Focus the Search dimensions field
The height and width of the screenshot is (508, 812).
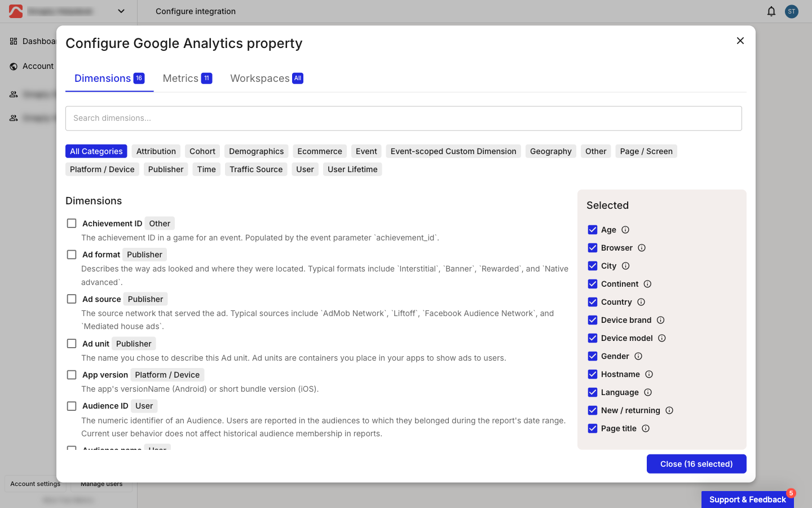pyautogui.click(x=404, y=119)
